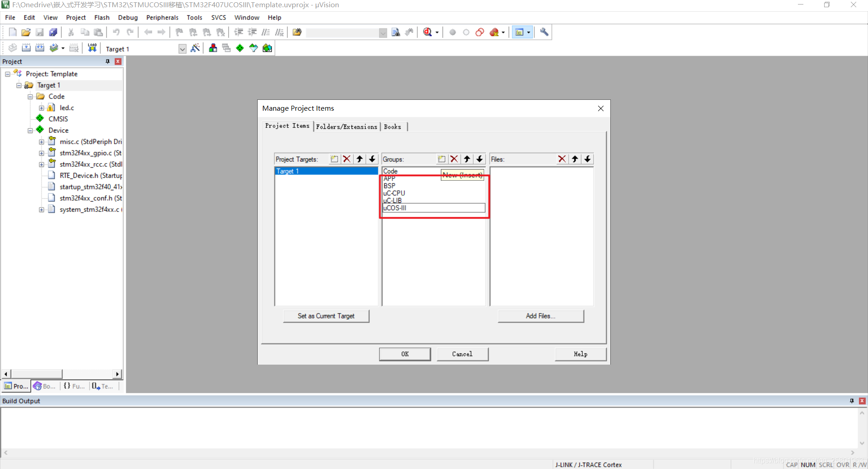Collapse the Target 1 tree node
This screenshot has width=868, height=469.
(x=19, y=85)
